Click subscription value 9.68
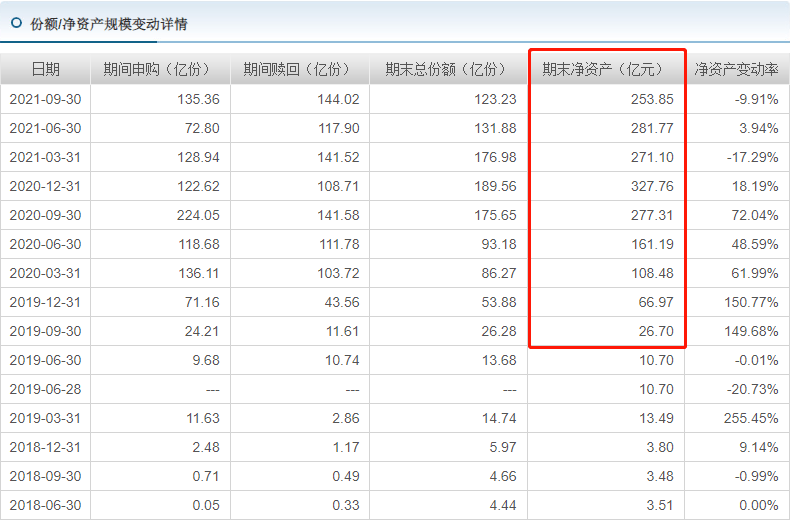The height and width of the screenshot is (520, 791). (206, 360)
